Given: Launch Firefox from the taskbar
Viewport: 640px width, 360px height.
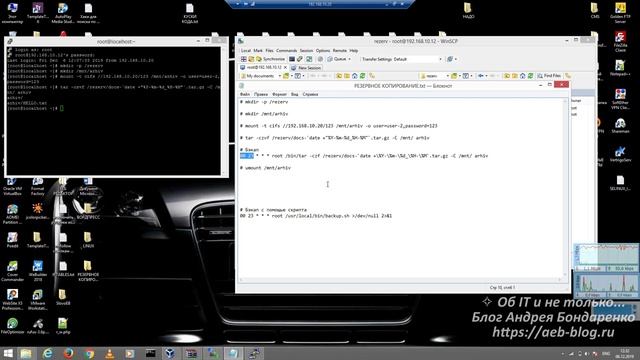Looking at the screenshot, I should pos(69,353).
